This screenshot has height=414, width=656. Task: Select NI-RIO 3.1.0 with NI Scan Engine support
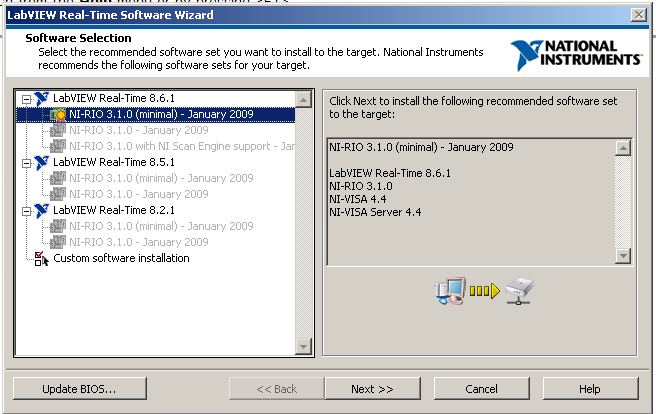pos(182,146)
